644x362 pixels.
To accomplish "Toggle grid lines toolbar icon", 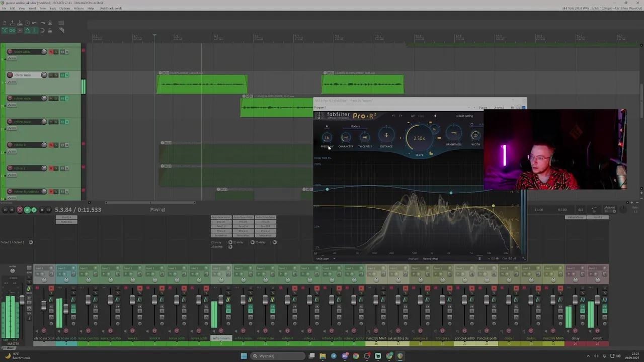I will 35,30.
